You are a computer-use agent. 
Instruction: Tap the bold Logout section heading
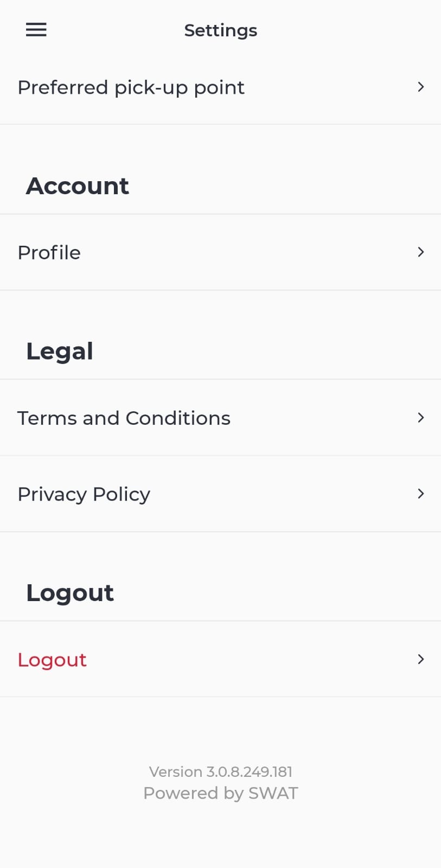click(70, 593)
